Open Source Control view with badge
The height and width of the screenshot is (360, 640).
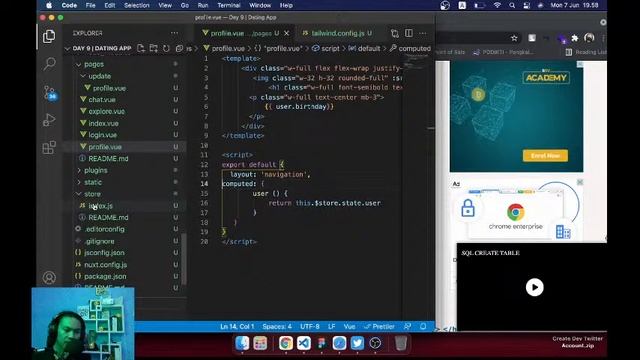[x=49, y=93]
